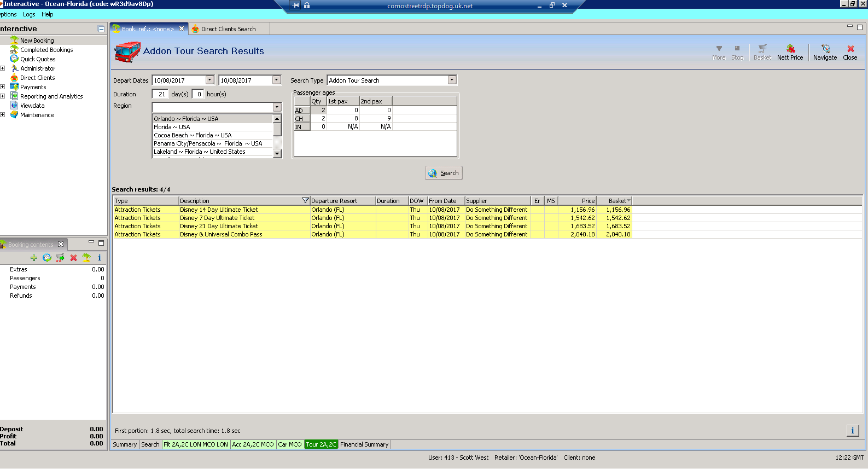Click the Reporting and Analytics icon

(x=14, y=96)
